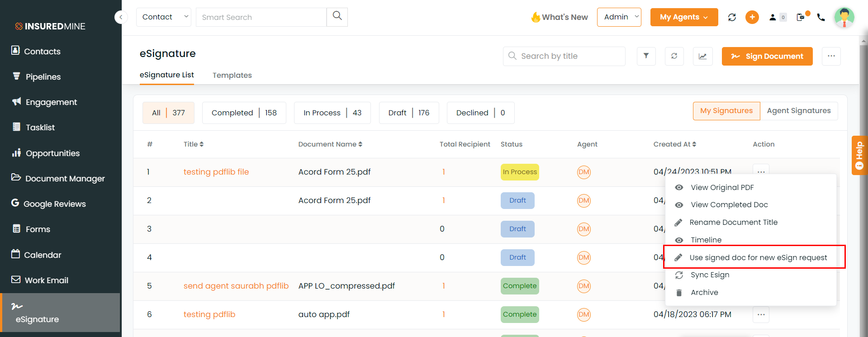This screenshot has height=337, width=868.
Task: Select the eSignature List tab
Action: point(167,75)
